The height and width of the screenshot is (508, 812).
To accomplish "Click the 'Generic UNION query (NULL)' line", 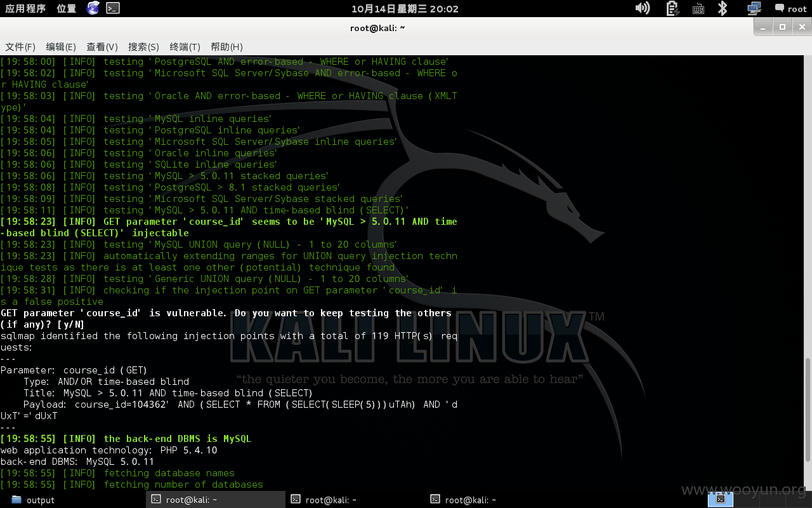I will click(x=204, y=279).
